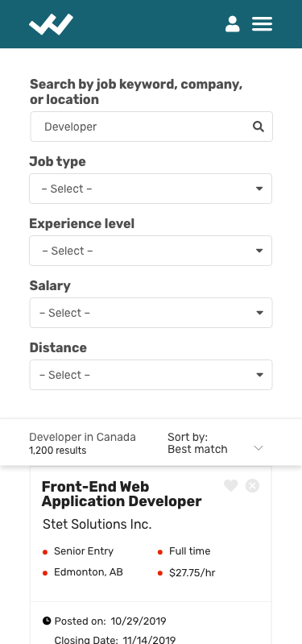This screenshot has height=644, width=302.
Task: Toggle favorite heart on the Front-End job
Action: point(231,486)
